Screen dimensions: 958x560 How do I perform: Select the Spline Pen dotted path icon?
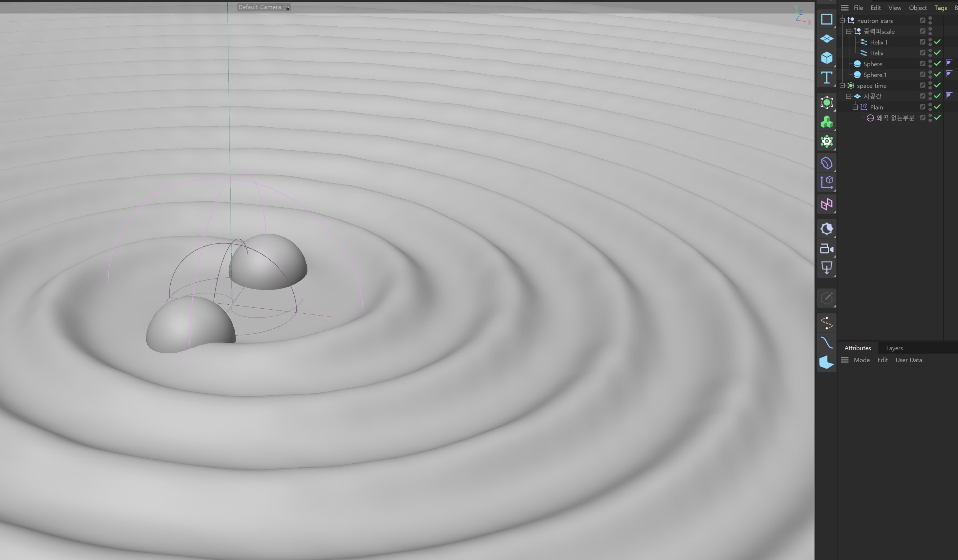826,323
